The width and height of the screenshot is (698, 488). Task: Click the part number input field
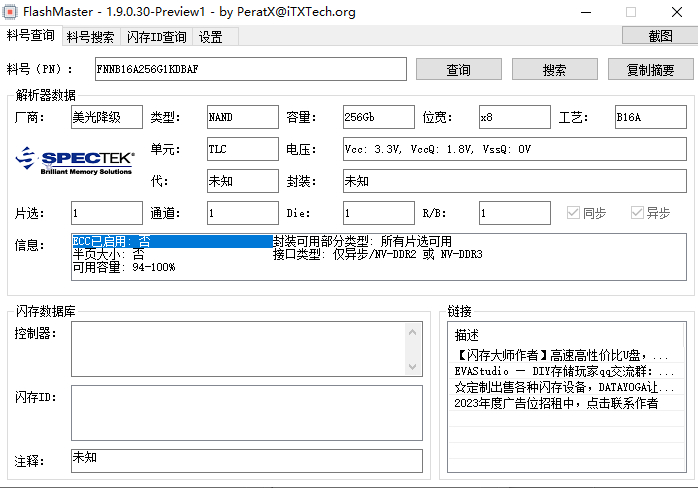tap(250, 69)
